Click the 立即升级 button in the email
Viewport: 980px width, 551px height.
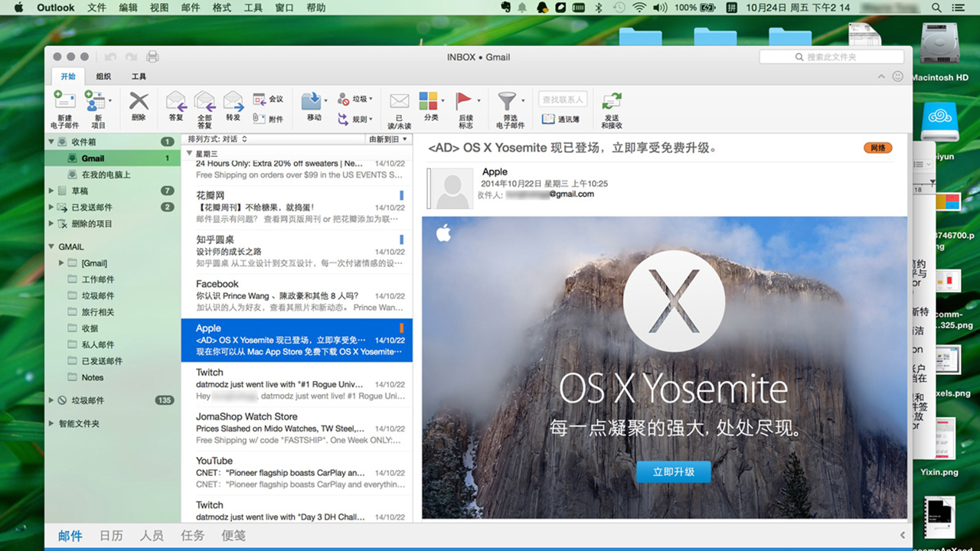(x=673, y=472)
